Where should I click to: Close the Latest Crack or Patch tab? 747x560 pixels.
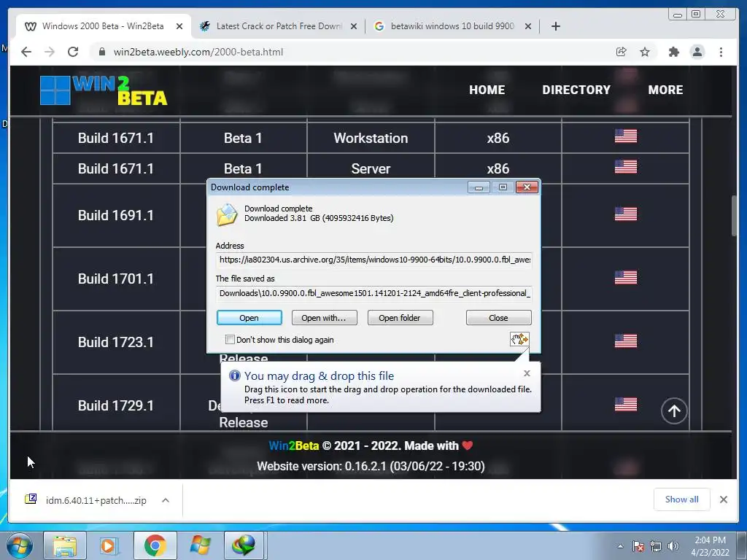[x=354, y=26]
